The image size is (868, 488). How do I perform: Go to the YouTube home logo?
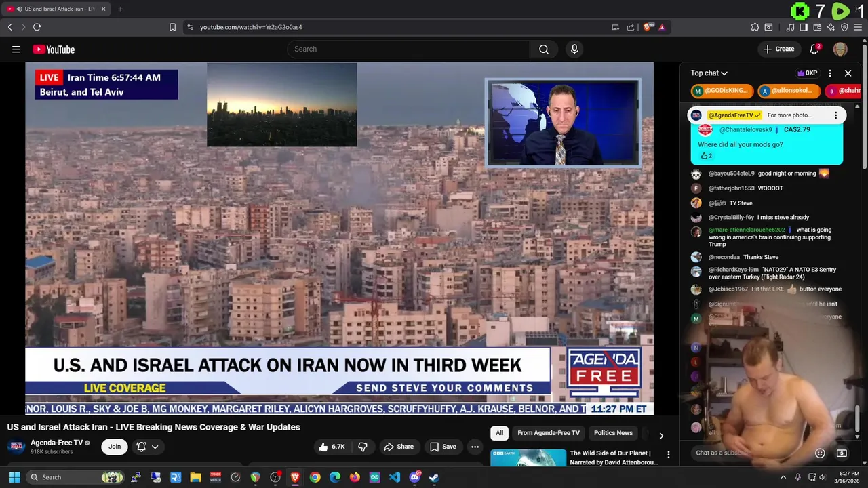click(54, 49)
